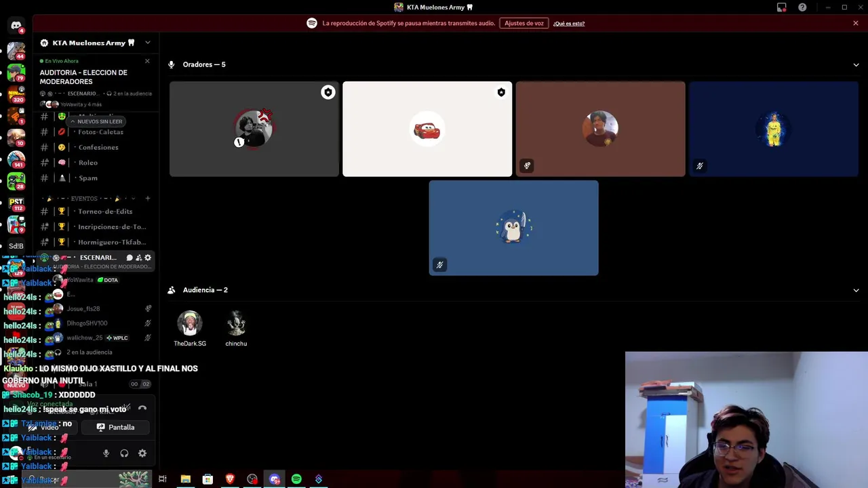Open the ¿Qué es esto? link

569,23
